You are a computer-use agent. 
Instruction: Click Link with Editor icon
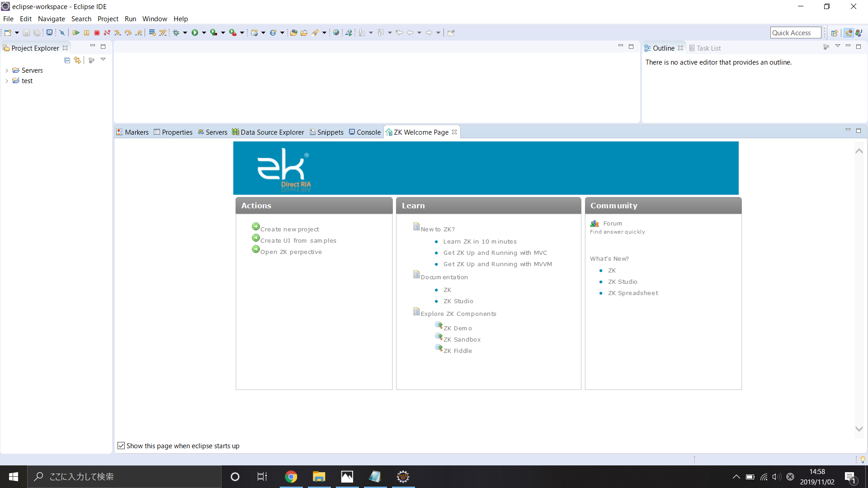pyautogui.click(x=78, y=60)
